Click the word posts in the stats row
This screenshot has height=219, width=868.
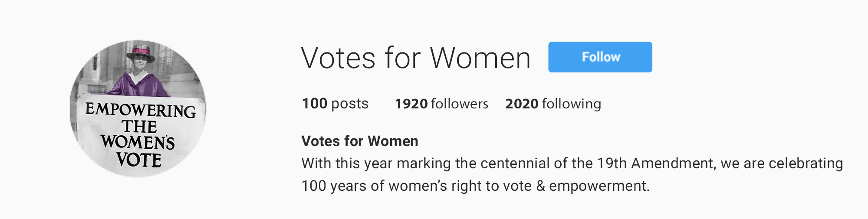click(x=350, y=104)
